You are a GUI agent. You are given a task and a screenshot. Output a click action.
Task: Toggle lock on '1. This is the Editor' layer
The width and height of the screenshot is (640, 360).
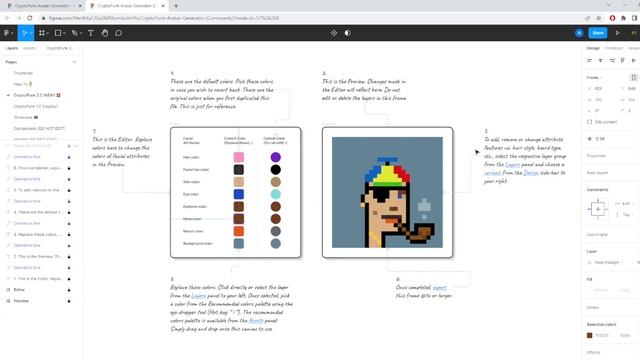(69, 279)
